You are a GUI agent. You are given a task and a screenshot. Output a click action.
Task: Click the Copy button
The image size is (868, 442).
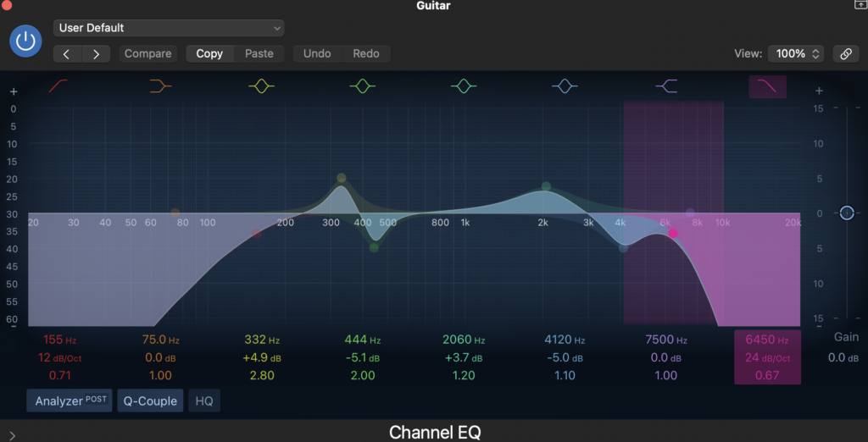tap(209, 53)
